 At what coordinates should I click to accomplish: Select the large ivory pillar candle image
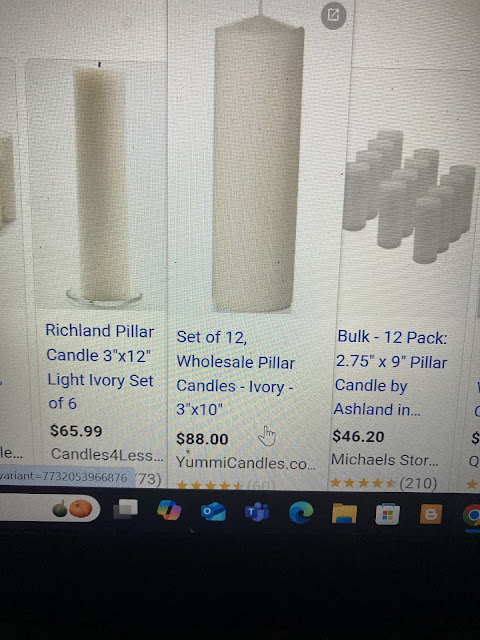pyautogui.click(x=258, y=163)
